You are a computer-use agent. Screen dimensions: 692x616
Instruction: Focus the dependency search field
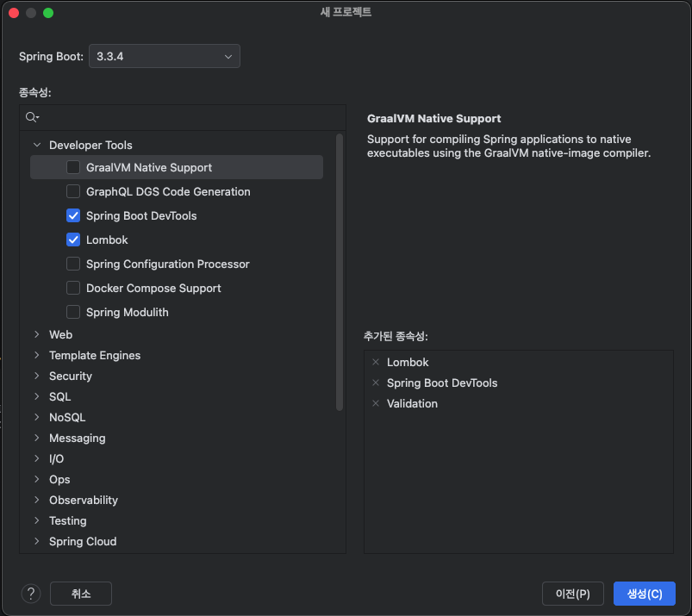(x=183, y=117)
